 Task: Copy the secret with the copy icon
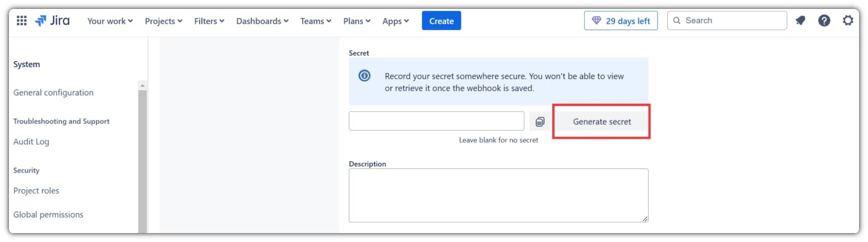pos(540,122)
